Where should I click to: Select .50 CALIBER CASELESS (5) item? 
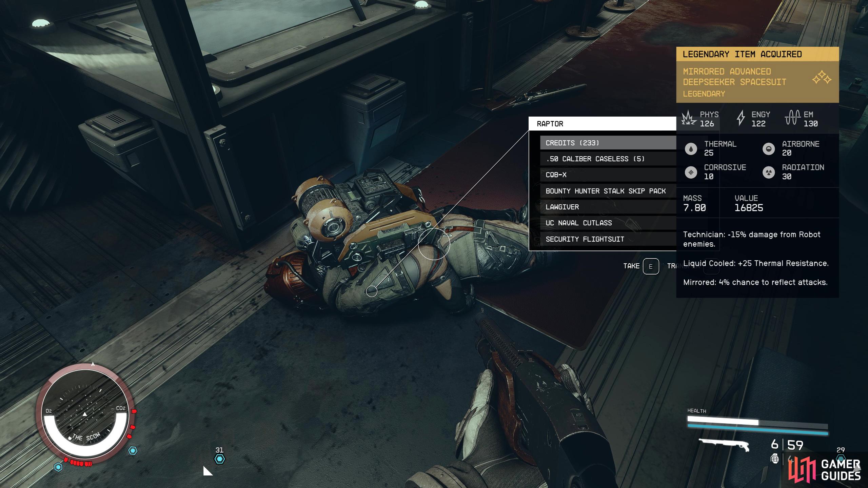pyautogui.click(x=601, y=159)
